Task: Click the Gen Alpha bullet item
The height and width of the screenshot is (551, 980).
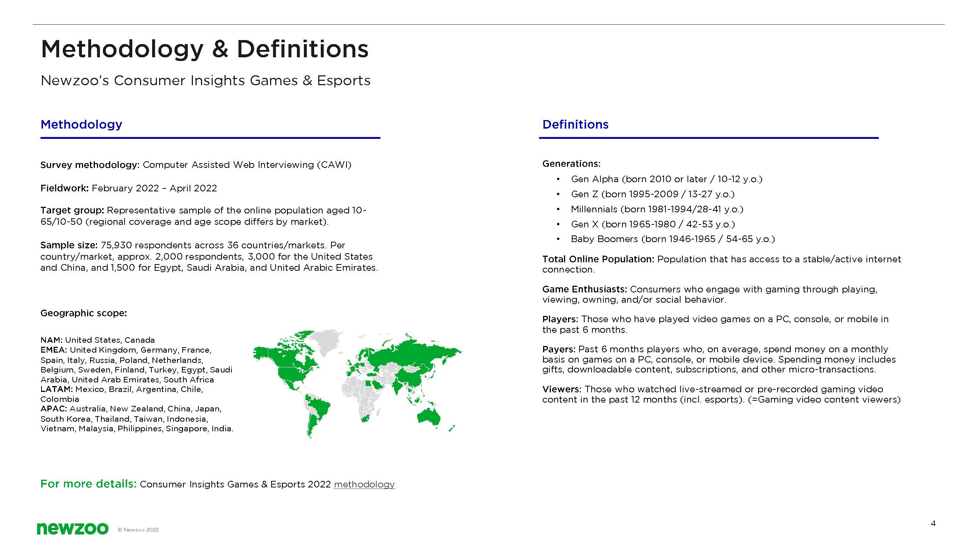Action: (x=666, y=179)
